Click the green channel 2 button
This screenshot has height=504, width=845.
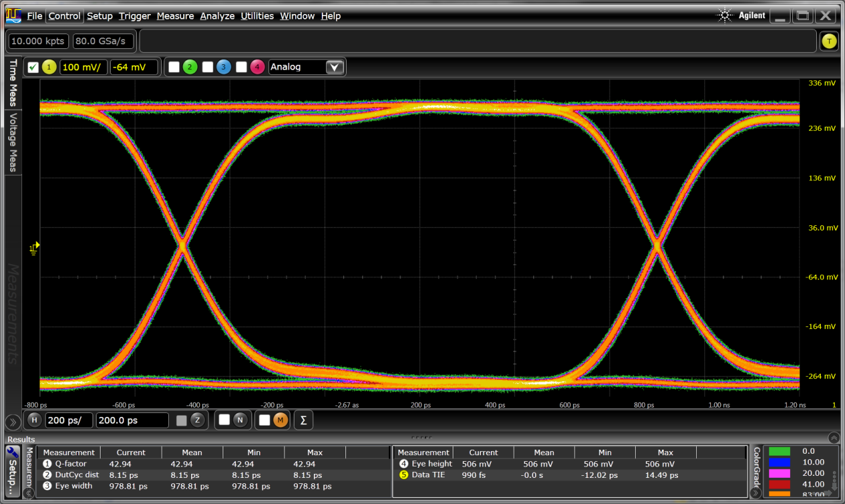click(x=190, y=67)
